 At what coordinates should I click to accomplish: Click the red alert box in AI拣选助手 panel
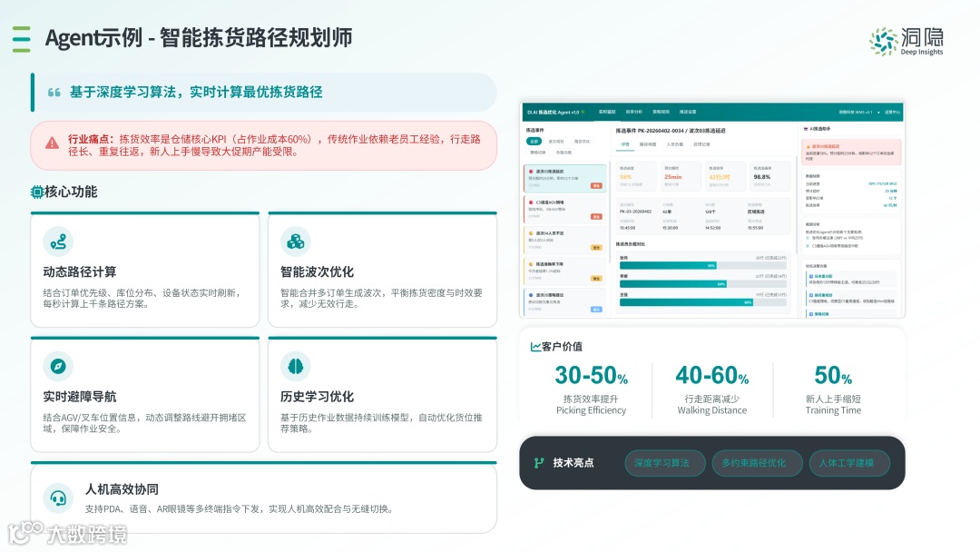(x=851, y=152)
